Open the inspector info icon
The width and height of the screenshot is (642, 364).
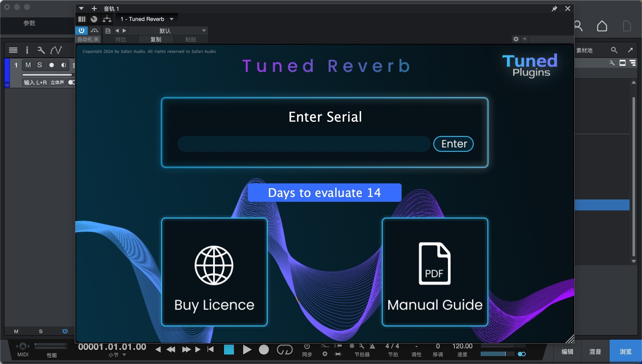click(27, 50)
